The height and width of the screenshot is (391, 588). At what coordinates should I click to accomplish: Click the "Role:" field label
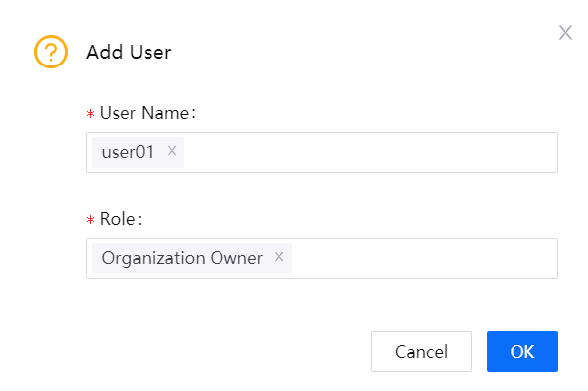click(121, 219)
